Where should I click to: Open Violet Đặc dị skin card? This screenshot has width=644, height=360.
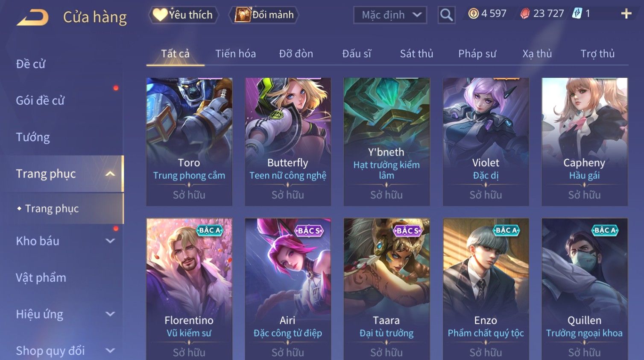click(x=486, y=142)
